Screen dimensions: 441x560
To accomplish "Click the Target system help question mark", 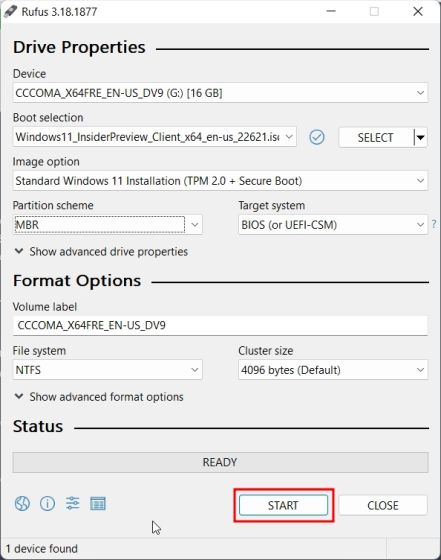I will [434, 224].
